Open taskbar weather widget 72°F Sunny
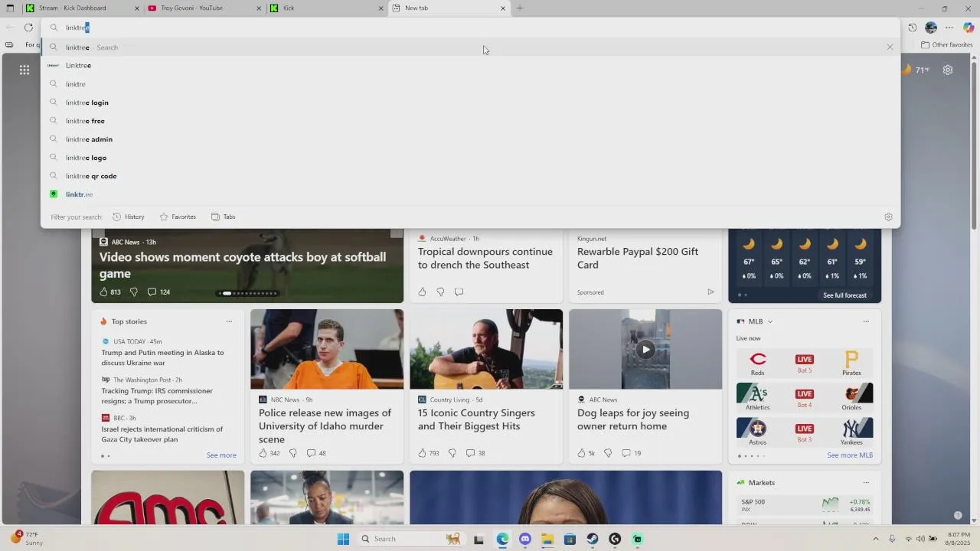Screen dimensions: 980x551 pyautogui.click(x=28, y=539)
